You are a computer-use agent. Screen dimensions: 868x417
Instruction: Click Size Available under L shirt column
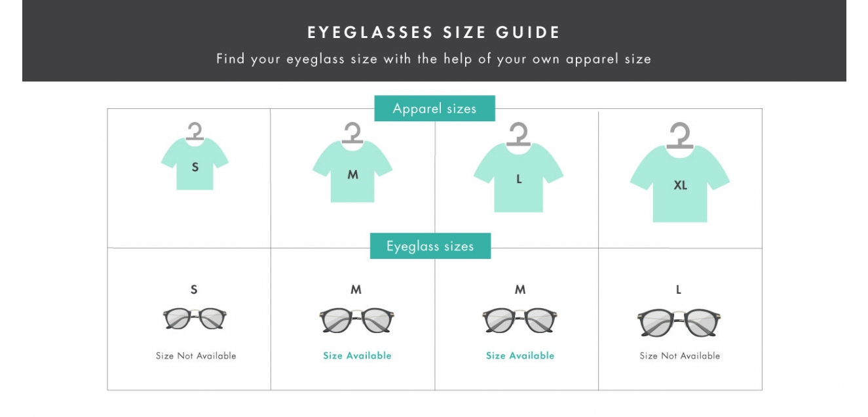520,355
